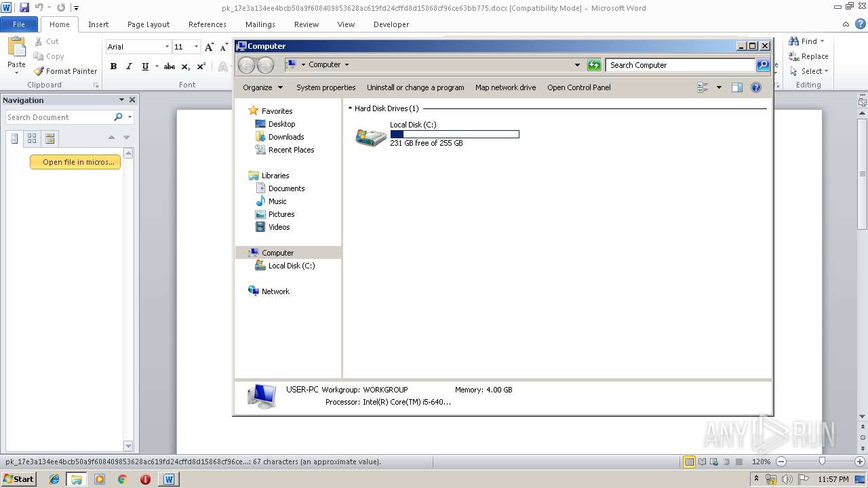Viewport: 868px width, 488px height.
Task: Open underline style dropdown arrow
Action: click(157, 66)
